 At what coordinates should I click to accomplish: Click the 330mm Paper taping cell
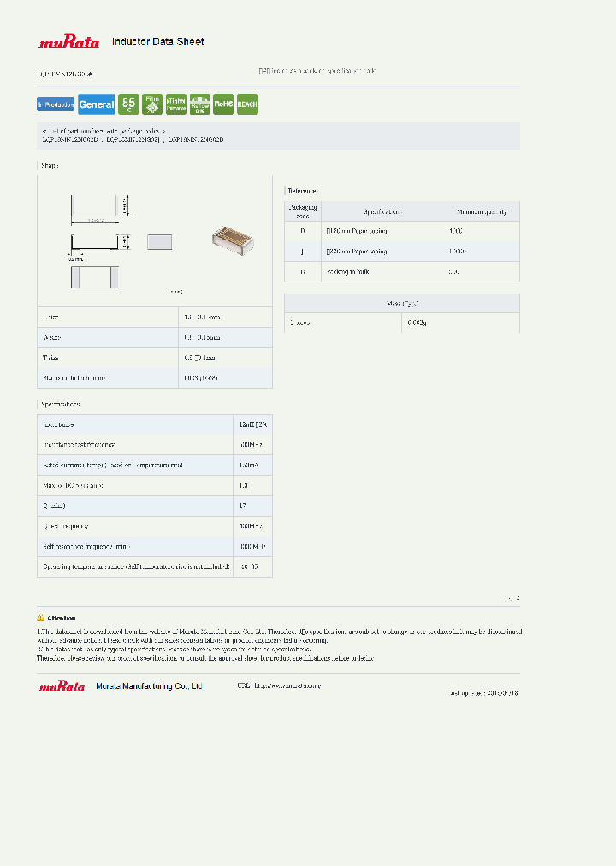(x=357, y=252)
